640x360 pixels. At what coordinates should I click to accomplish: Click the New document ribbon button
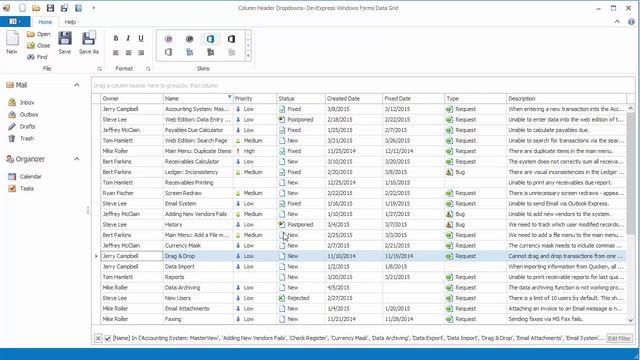point(12,42)
